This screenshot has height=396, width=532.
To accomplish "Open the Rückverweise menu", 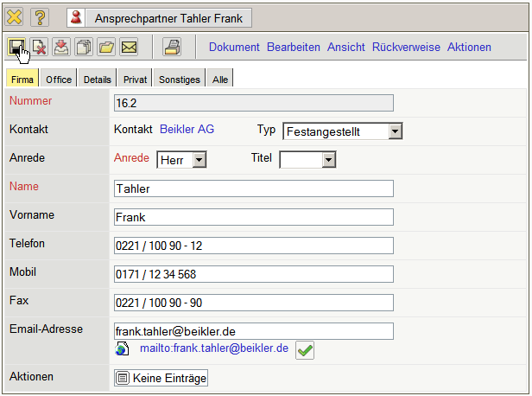I will pyautogui.click(x=406, y=47).
